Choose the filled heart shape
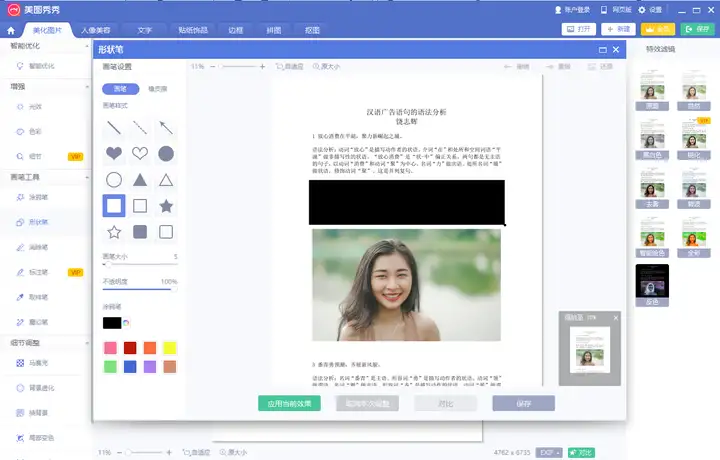The image size is (720, 460). (114, 153)
